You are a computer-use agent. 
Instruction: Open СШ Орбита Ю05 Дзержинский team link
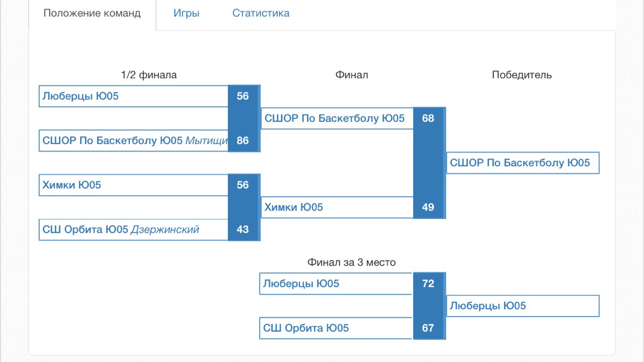pyautogui.click(x=121, y=230)
